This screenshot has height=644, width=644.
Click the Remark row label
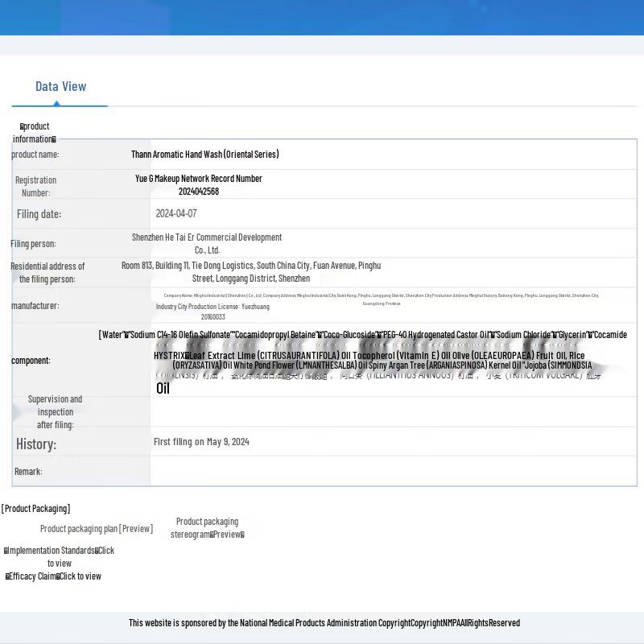pos(28,472)
